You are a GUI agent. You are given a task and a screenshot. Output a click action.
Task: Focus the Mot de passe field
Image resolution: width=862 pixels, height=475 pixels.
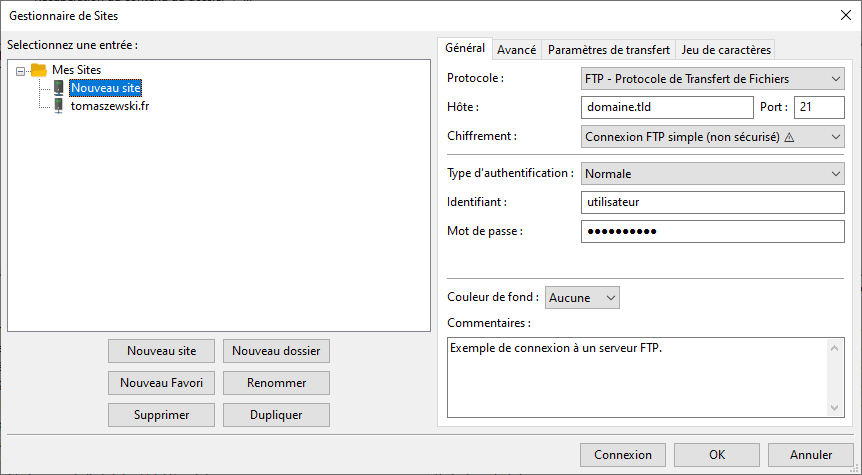712,231
